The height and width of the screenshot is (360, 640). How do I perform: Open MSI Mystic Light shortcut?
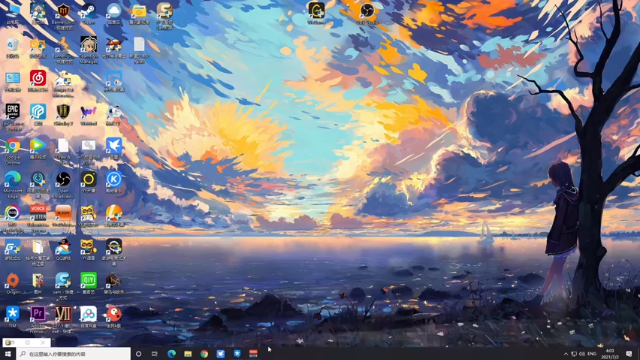click(13, 218)
